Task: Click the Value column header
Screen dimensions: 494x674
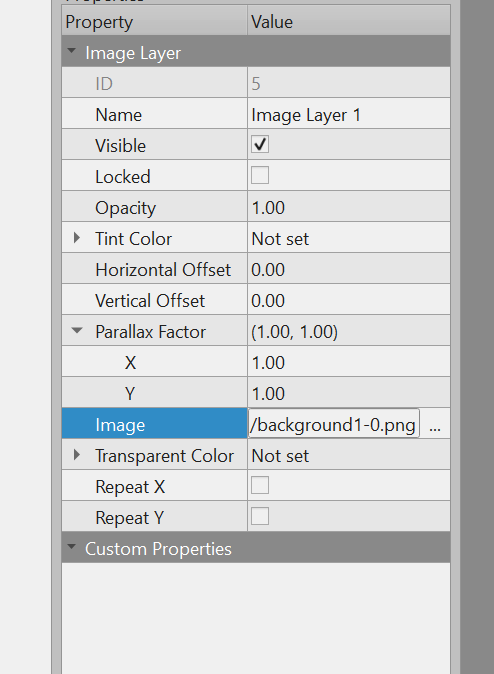Action: [x=349, y=21]
